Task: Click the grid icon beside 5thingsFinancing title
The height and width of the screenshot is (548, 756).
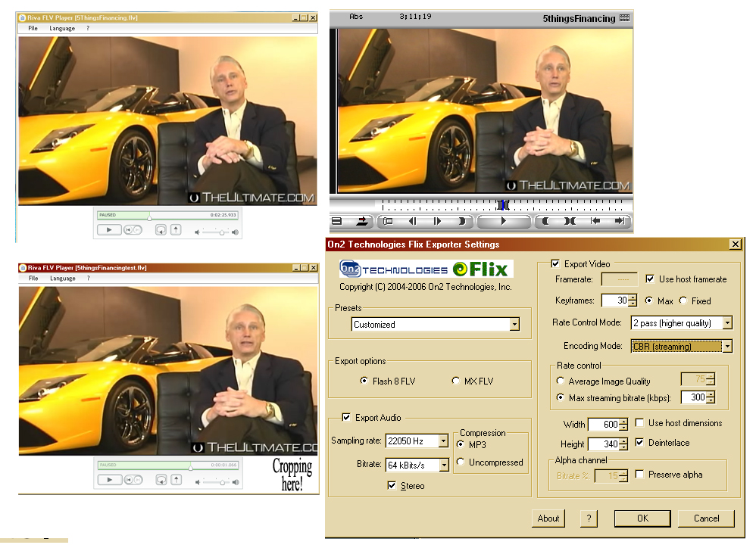Action: [625, 18]
